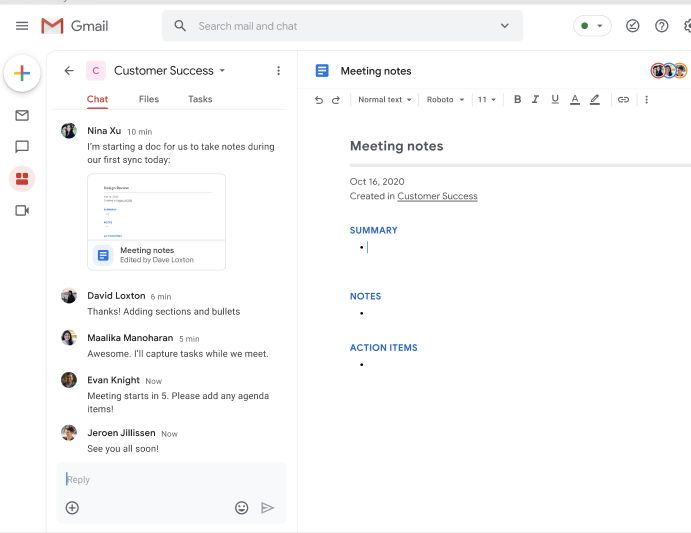The image size is (691, 533).
Task: Click the add attachment plus icon in reply box
Action: [x=72, y=508]
